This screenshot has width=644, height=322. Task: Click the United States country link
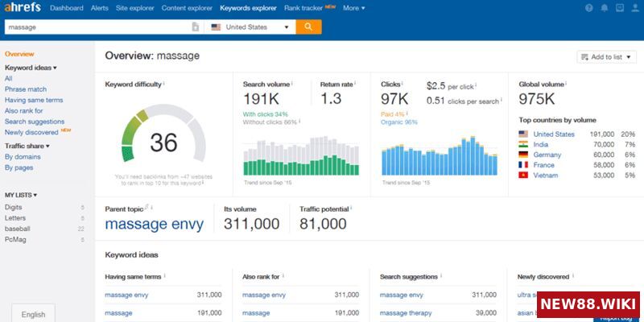tap(554, 134)
